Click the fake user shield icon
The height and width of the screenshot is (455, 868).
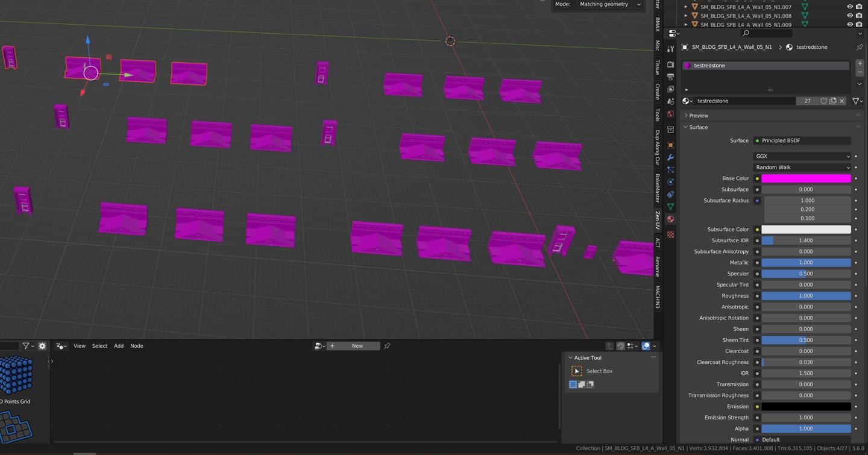click(x=823, y=101)
